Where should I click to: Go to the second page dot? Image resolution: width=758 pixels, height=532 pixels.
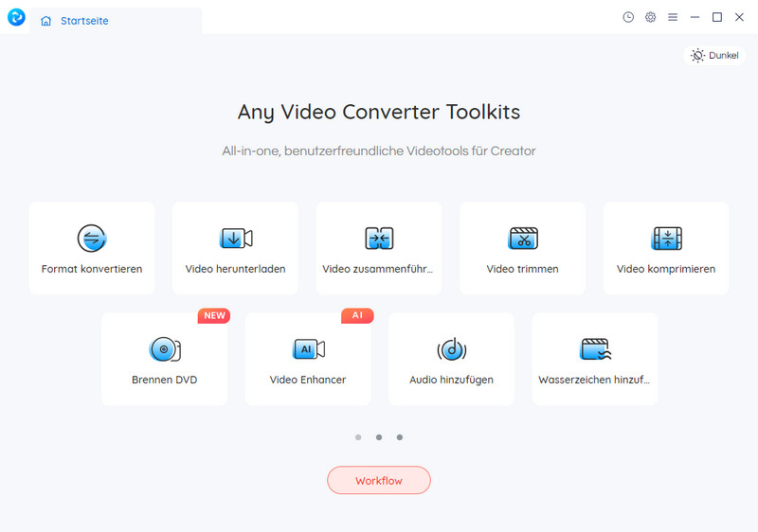(x=379, y=437)
